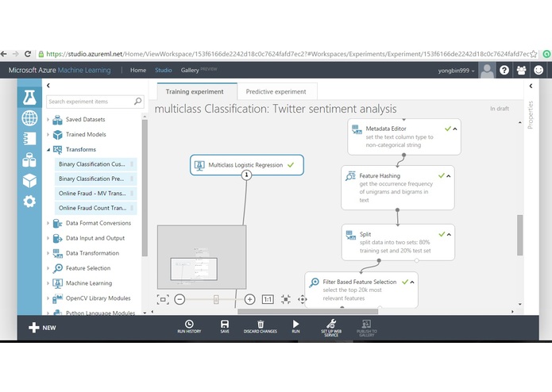Expand the Machine Learning category
552x392 pixels.
click(48, 283)
